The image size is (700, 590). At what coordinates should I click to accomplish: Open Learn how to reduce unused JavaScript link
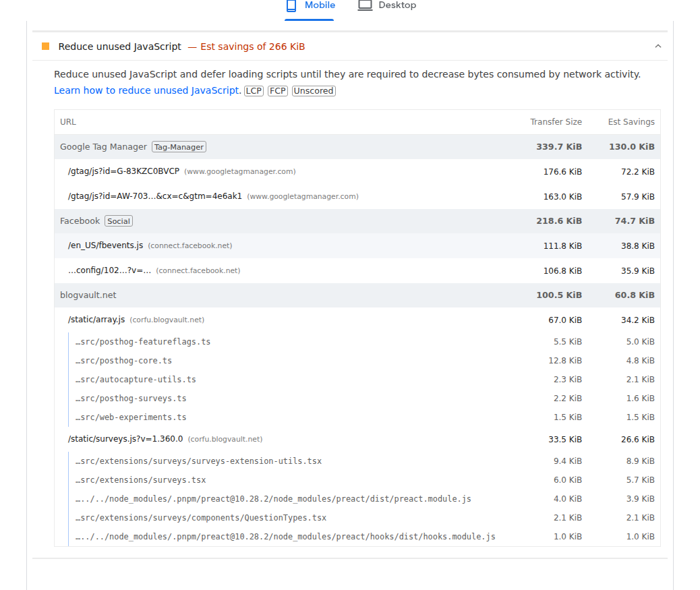pyautogui.click(x=146, y=90)
